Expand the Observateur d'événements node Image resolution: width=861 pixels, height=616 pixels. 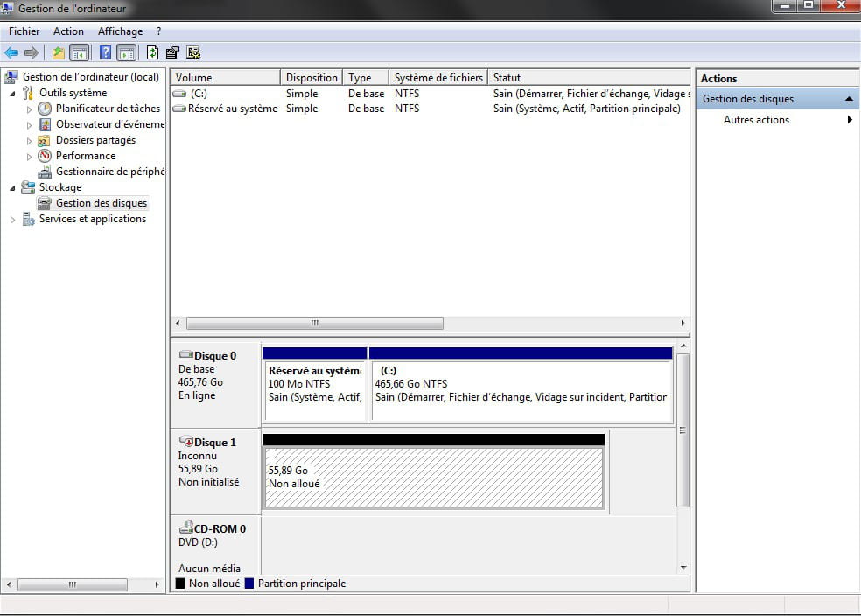coord(29,125)
